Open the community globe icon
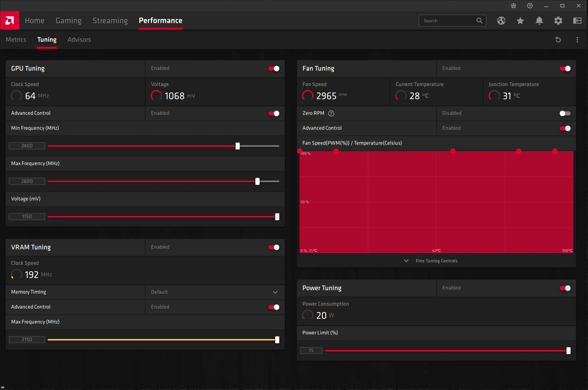The image size is (588, 390). point(501,21)
